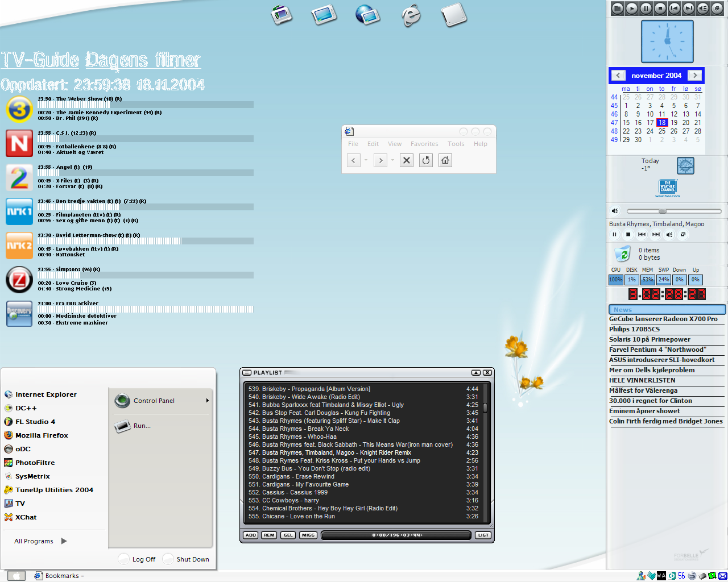Click the News panel header
Viewport: 728px width, 582px height.
click(x=667, y=310)
